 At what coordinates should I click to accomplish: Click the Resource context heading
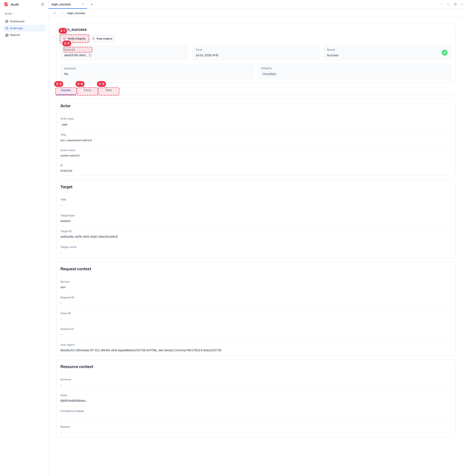coord(77,367)
